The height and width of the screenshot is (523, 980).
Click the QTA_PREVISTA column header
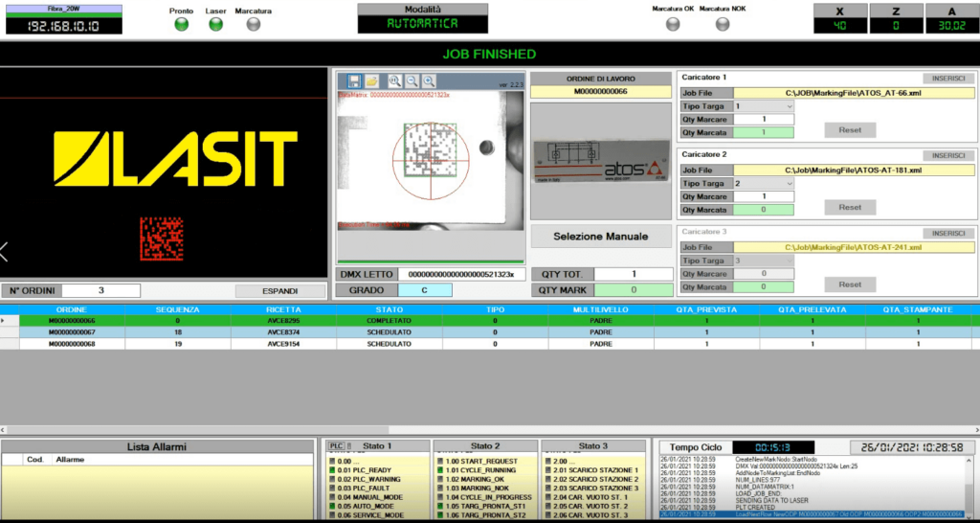coord(706,309)
